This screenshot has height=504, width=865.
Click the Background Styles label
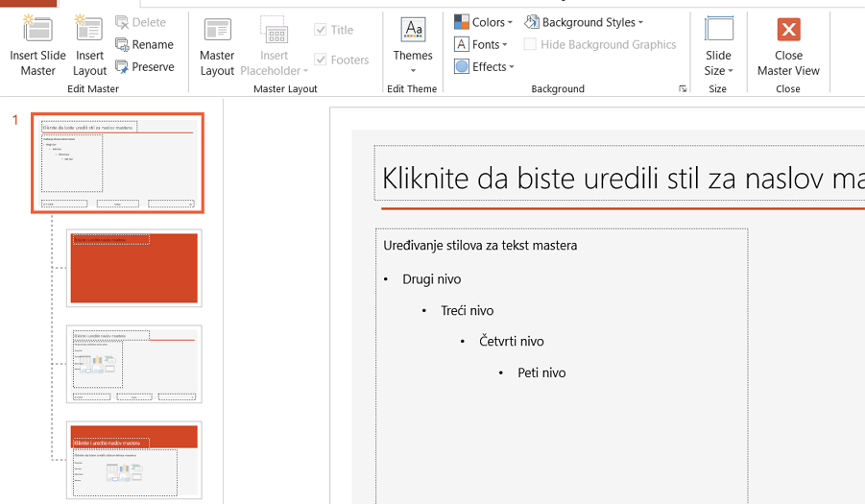tap(589, 23)
